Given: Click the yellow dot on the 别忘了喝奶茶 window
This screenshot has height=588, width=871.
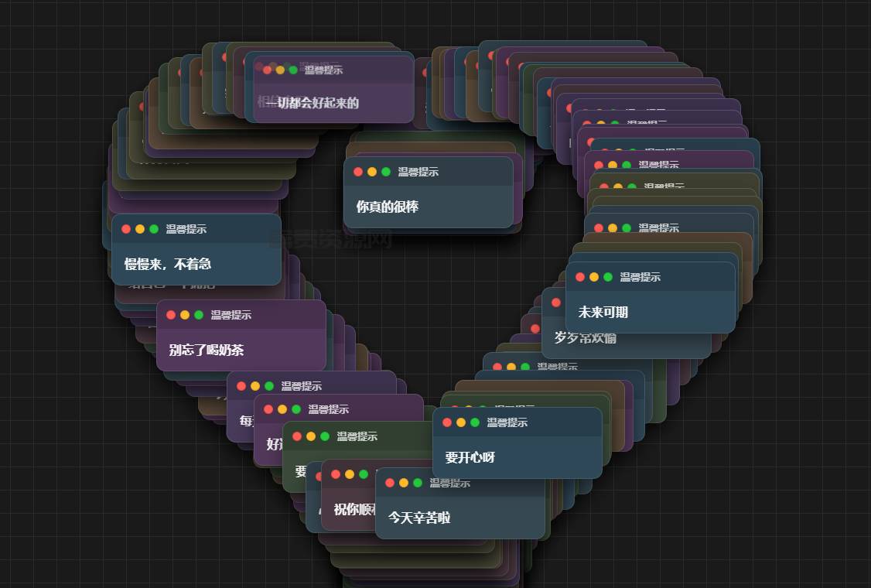Looking at the screenshot, I should [185, 315].
